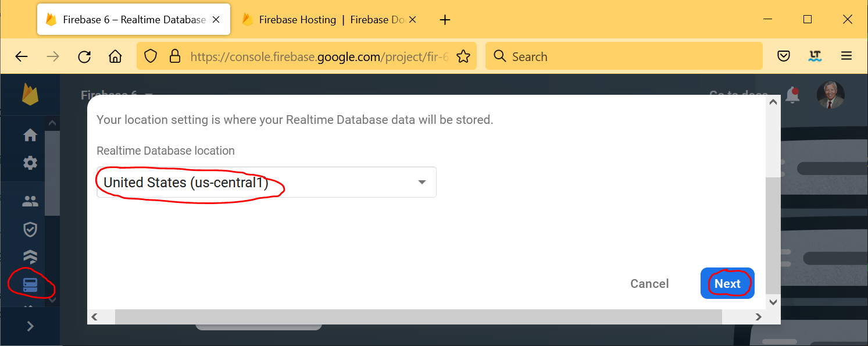
Task: Open App Check shield icon in sidebar
Action: coord(30,230)
